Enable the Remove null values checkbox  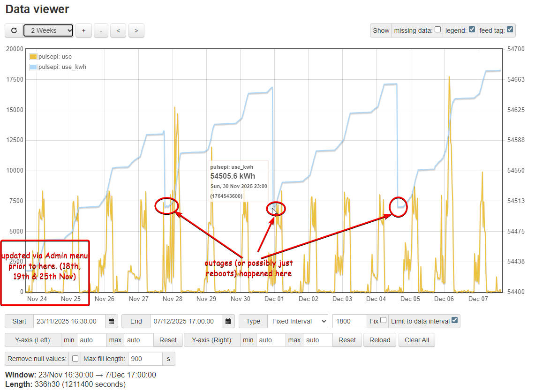click(x=75, y=359)
